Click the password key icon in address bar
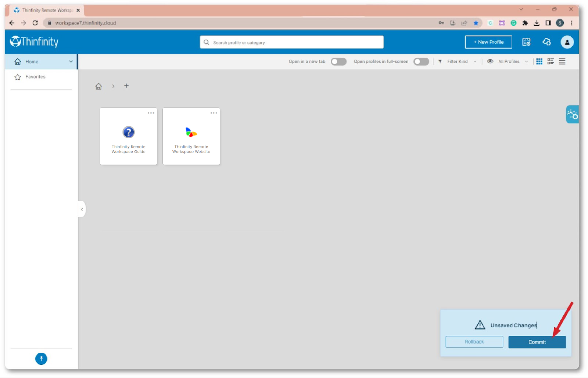The height and width of the screenshot is (378, 588). [x=441, y=23]
